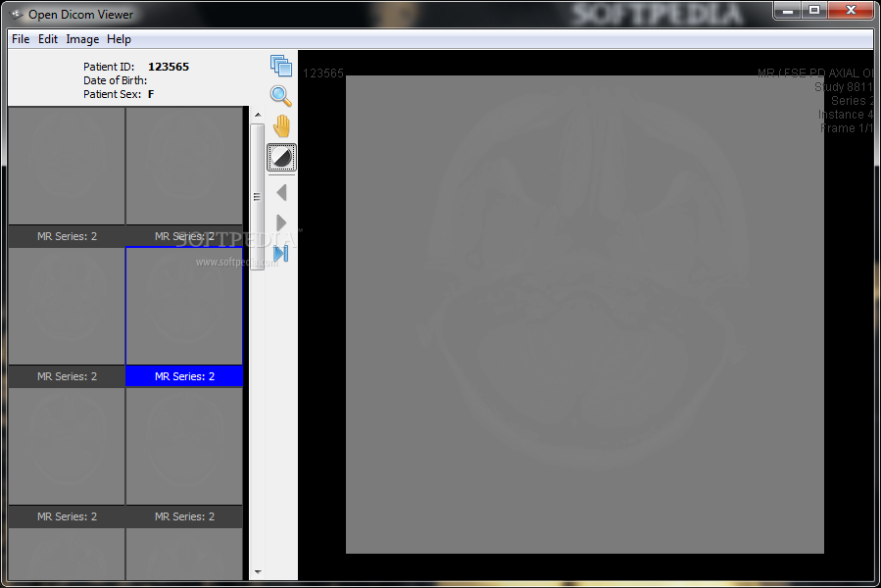881x588 pixels.
Task: Go to previous image with left arrow
Action: 282,193
